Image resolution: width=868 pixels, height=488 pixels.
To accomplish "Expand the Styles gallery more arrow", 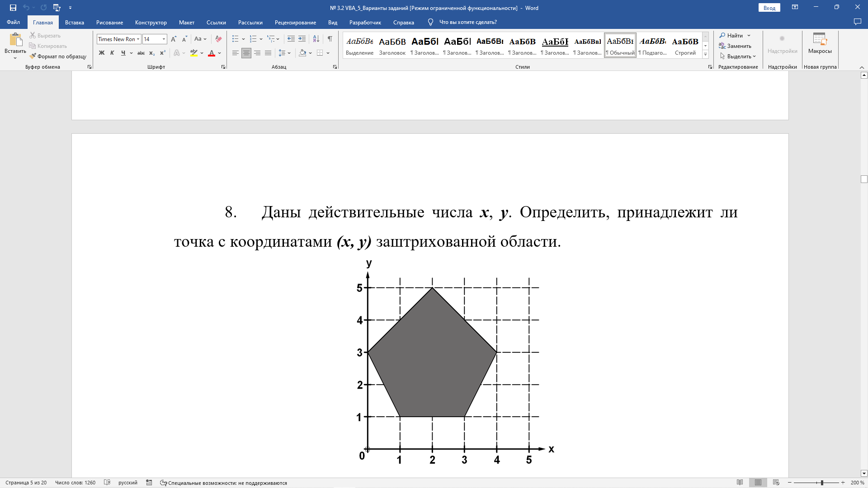I will click(x=705, y=55).
